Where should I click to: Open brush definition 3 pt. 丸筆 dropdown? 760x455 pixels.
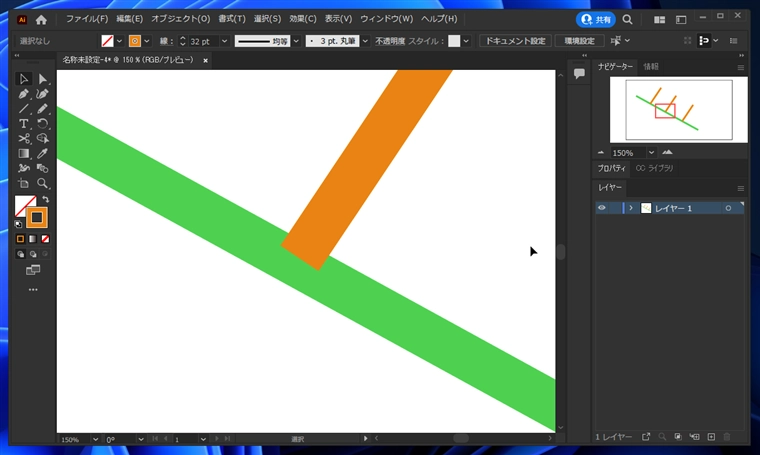[365, 41]
